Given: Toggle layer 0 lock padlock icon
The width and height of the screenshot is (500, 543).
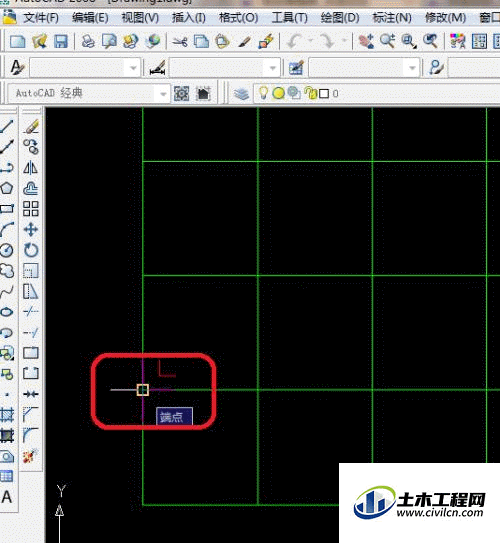Looking at the screenshot, I should pyautogui.click(x=311, y=93).
